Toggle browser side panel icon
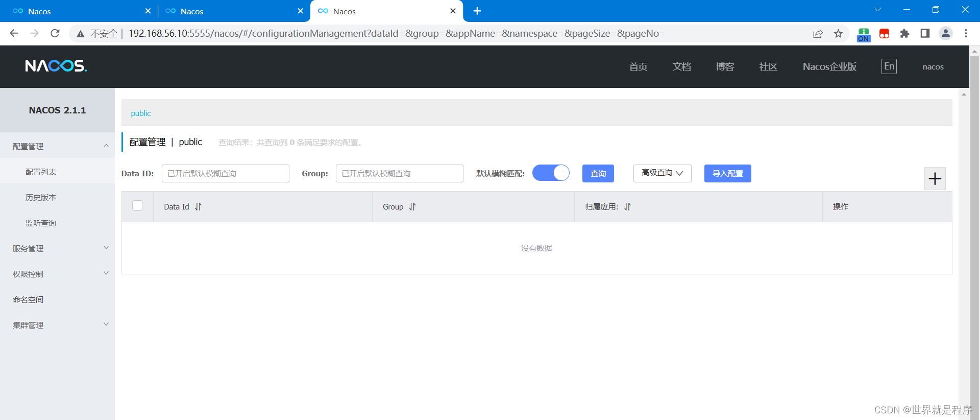Screen dimensions: 980x420 (x=925, y=33)
